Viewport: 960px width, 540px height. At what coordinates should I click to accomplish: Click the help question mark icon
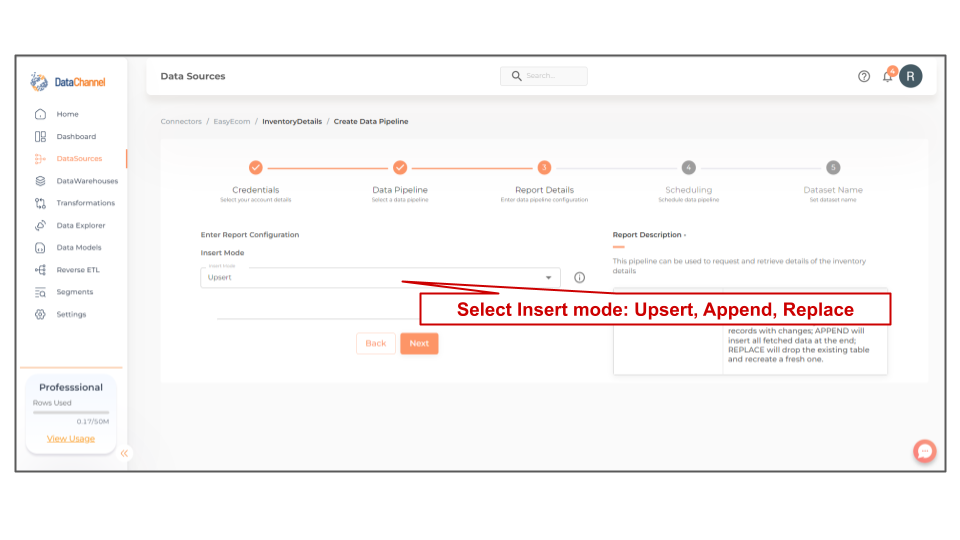pos(864,77)
